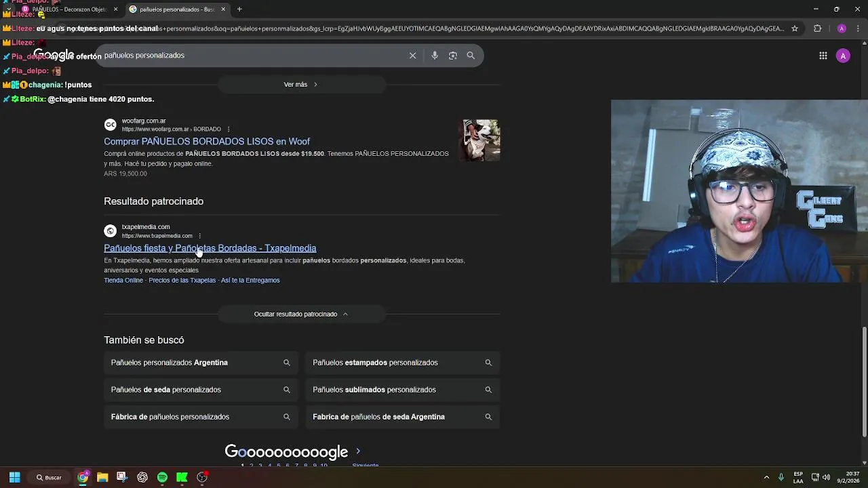Collapse with 'Ocultar resultado patrocinado'
868x488 pixels.
click(x=301, y=314)
